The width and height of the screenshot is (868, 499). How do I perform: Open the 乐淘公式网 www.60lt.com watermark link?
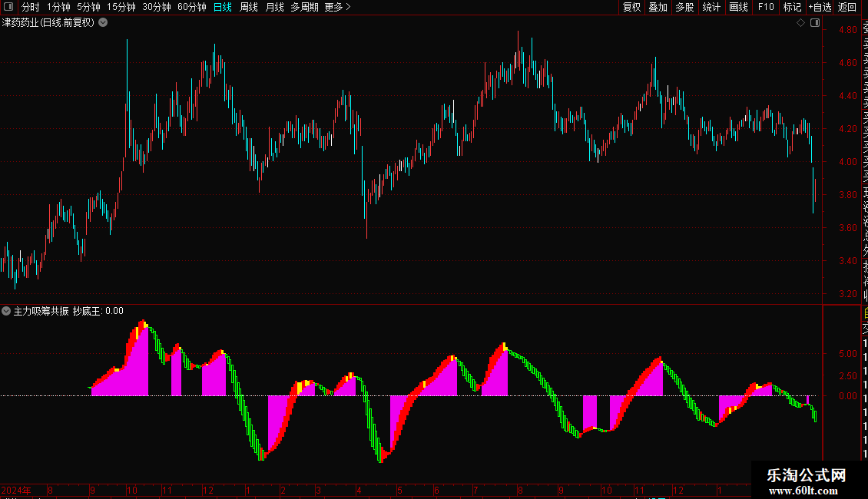click(806, 481)
